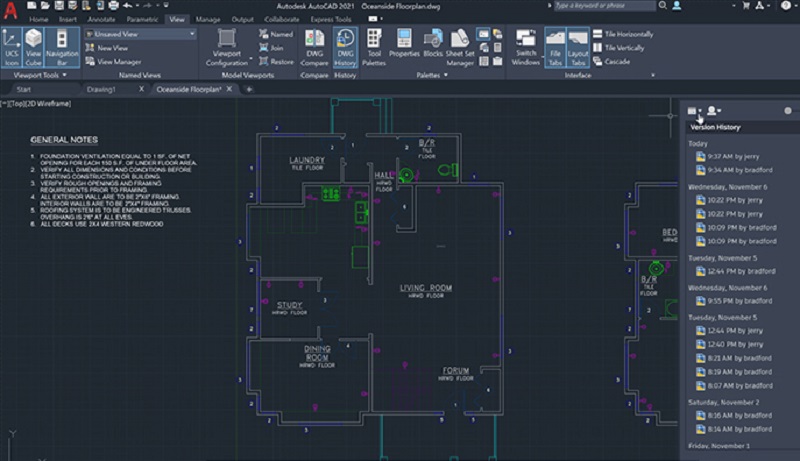Image resolution: width=800 pixels, height=461 pixels.
Task: Open the Tool Palettes window
Action: 374,47
